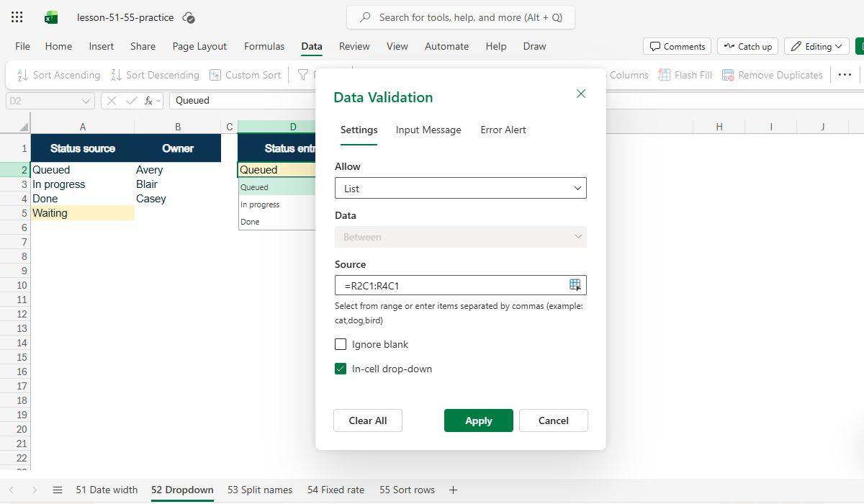Close the Data Validation dialog
Image resolution: width=864 pixels, height=504 pixels.
[x=581, y=94]
